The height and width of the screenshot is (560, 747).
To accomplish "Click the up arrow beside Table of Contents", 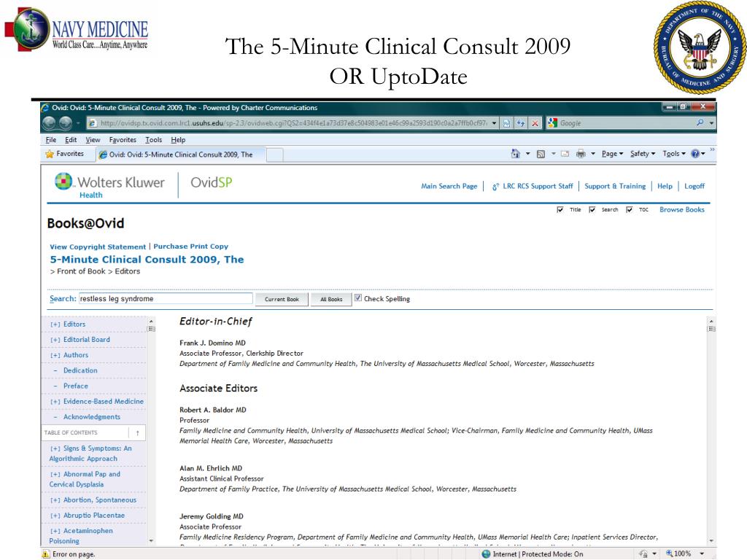I will click(138, 433).
